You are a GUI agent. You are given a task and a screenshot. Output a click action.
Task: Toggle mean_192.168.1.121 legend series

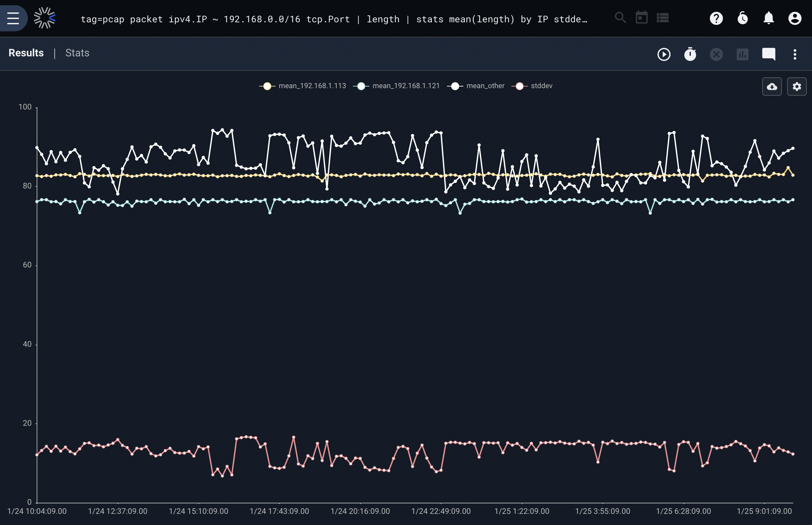(397, 86)
